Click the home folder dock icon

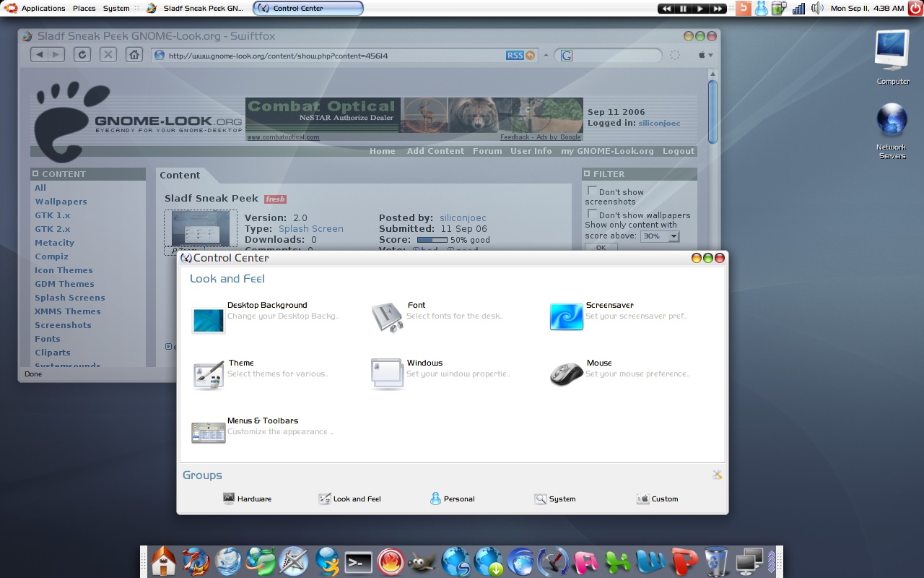click(x=164, y=562)
